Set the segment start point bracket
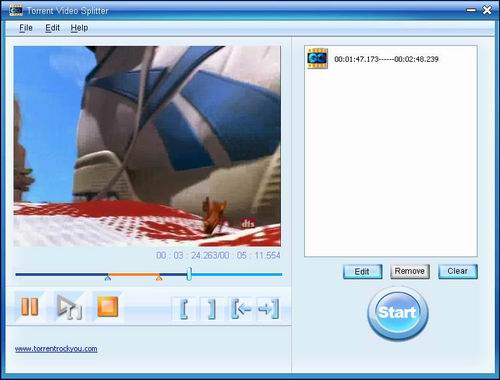 [184, 309]
